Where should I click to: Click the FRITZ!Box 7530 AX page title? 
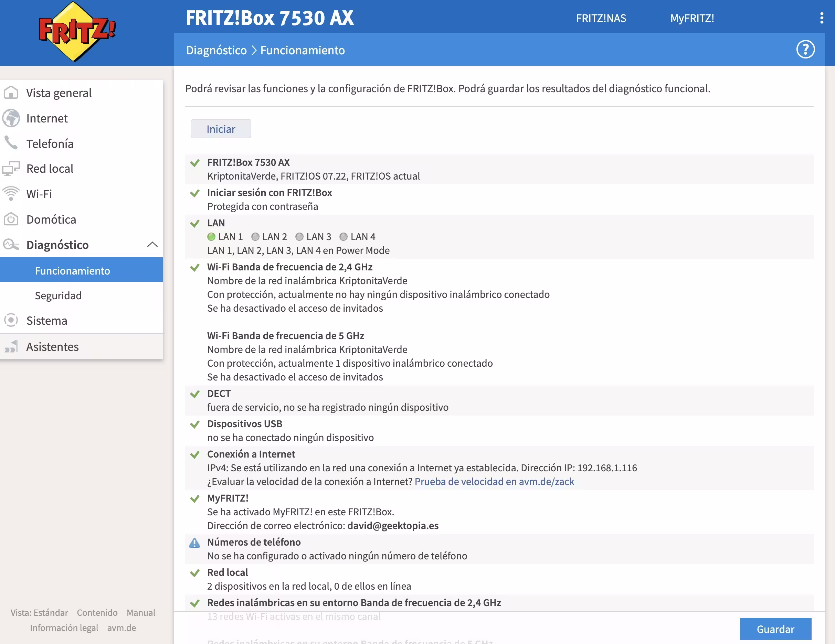point(269,18)
